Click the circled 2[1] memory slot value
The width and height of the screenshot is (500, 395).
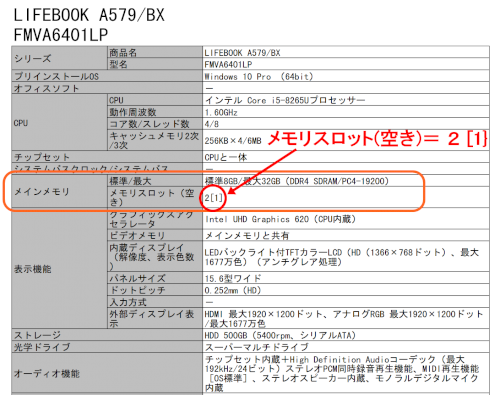tap(213, 198)
